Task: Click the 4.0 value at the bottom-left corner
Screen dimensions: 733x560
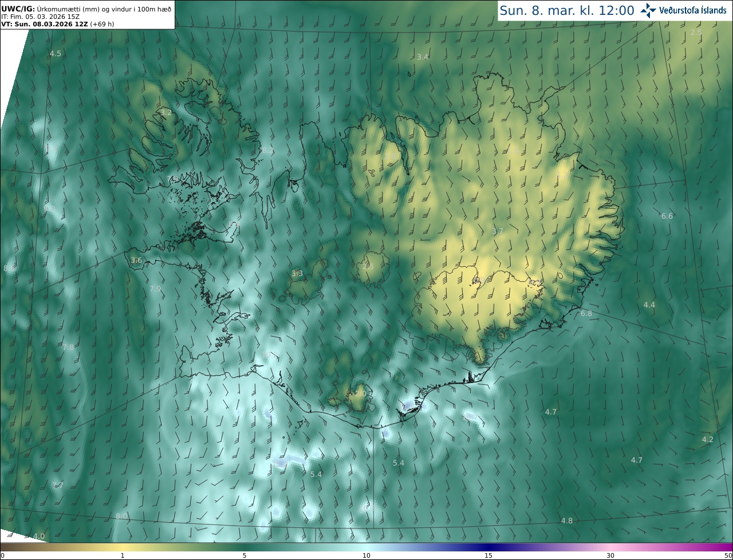Action: pyautogui.click(x=38, y=536)
